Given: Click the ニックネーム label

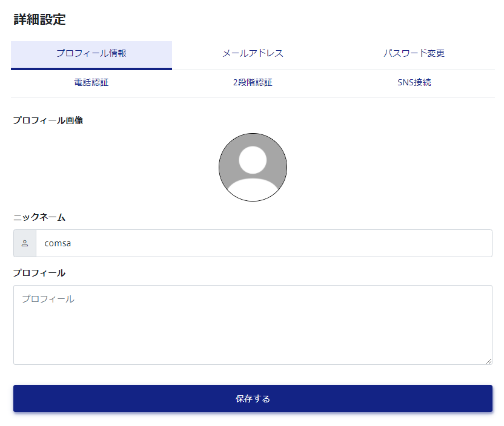Looking at the screenshot, I should (x=39, y=217).
